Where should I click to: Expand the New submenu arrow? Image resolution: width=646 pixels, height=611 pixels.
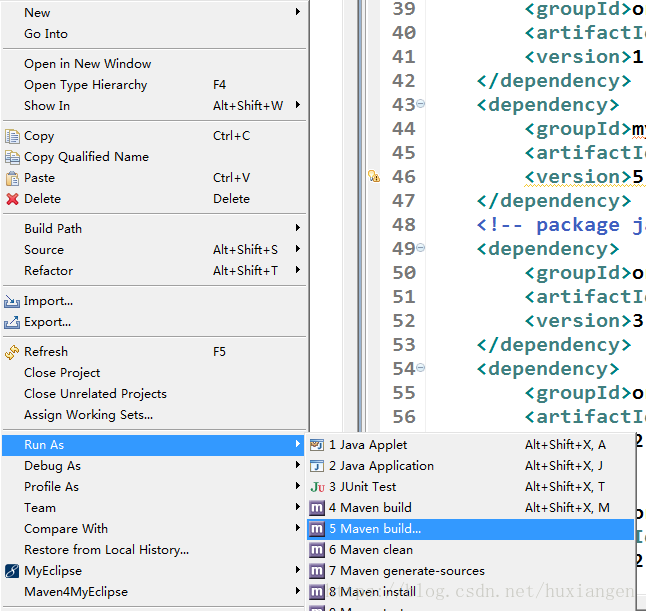coord(297,12)
